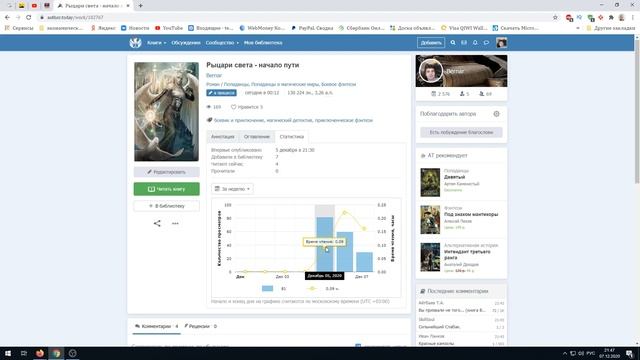Viewport: 640px width, 360px height.
Task: Open Chrome three-dot menu
Action: click(x=633, y=18)
